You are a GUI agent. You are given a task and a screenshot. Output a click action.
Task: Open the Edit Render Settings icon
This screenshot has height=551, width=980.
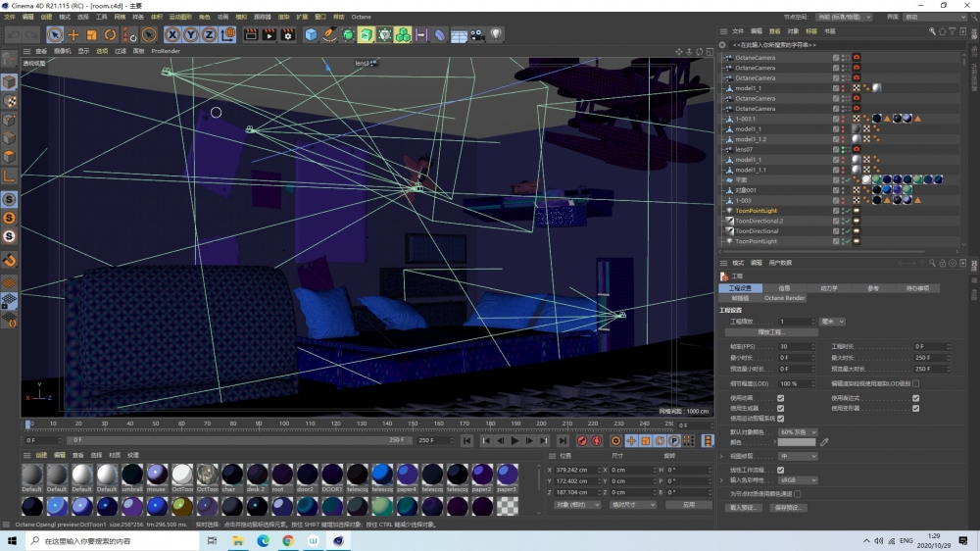288,35
